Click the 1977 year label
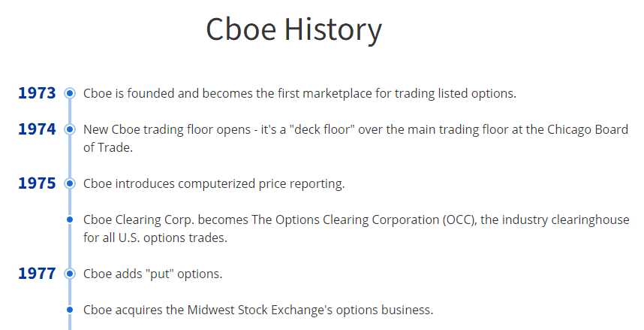 coord(37,274)
